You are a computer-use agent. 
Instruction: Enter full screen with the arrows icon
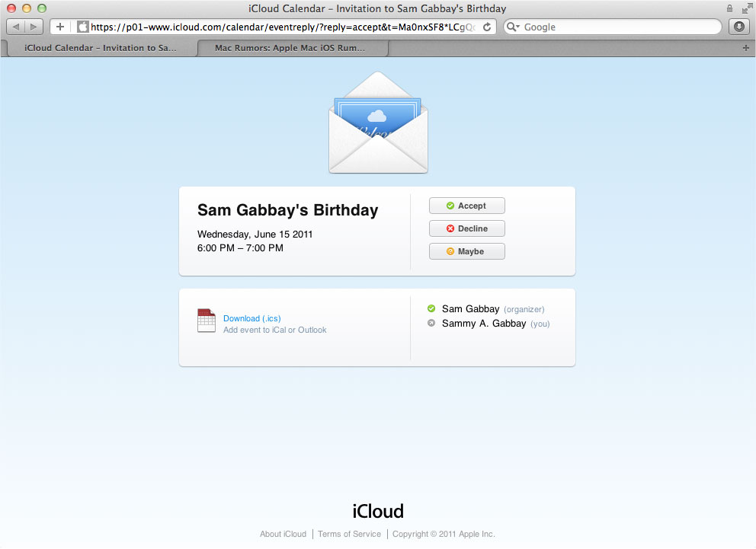(x=747, y=8)
